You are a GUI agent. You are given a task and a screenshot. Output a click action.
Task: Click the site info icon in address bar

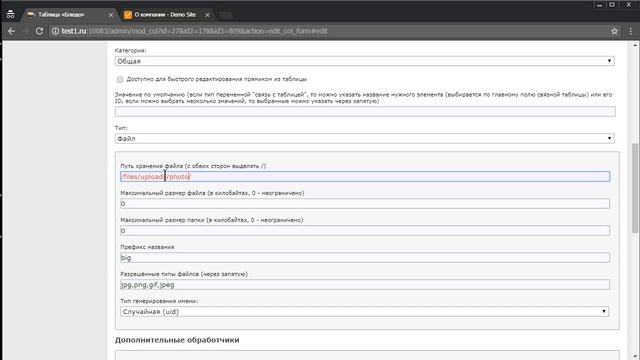(55, 31)
